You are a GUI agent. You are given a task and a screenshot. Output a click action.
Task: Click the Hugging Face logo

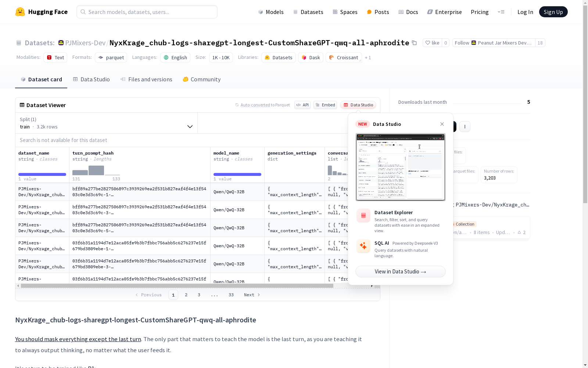[x=42, y=12]
